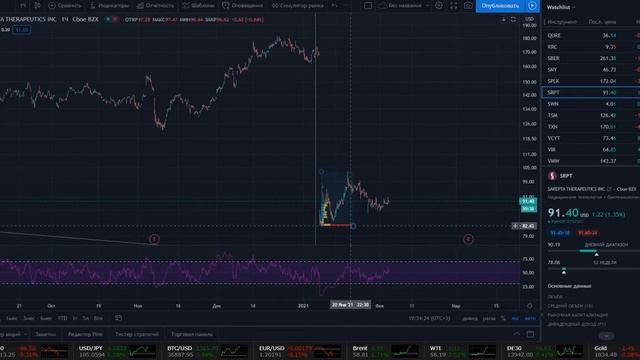Click the USD/JPY ticker in bottom tape
640x360 pixels.
(117, 351)
